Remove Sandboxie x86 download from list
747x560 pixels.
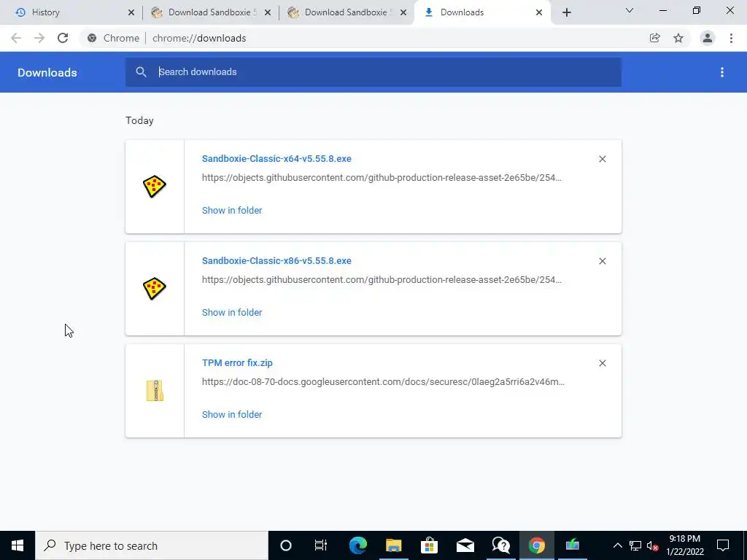pos(602,261)
